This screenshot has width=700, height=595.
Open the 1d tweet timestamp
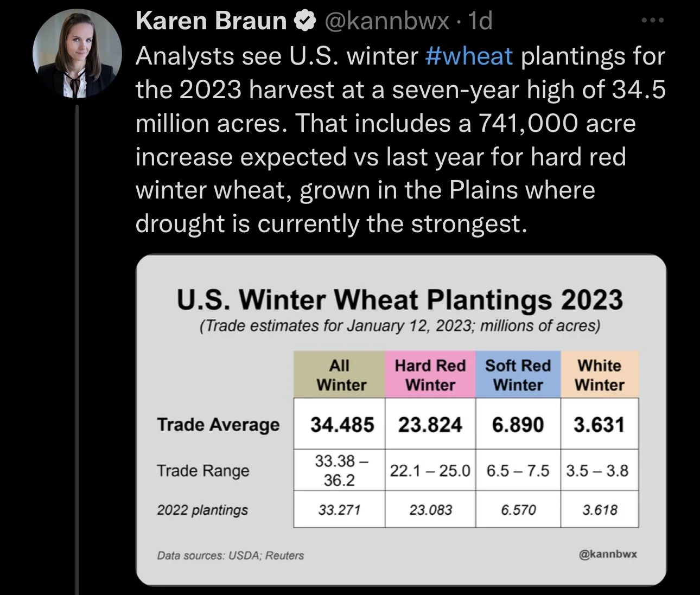[x=480, y=21]
